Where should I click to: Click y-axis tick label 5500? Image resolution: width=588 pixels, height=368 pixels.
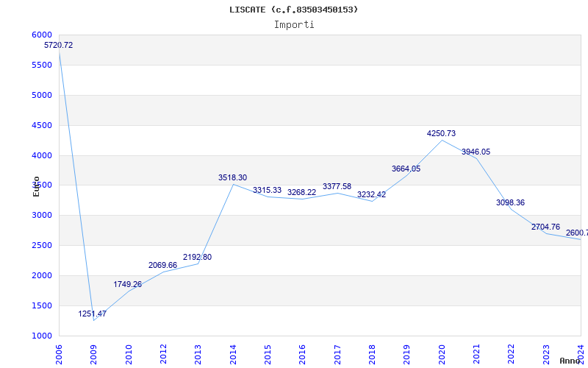click(42, 65)
